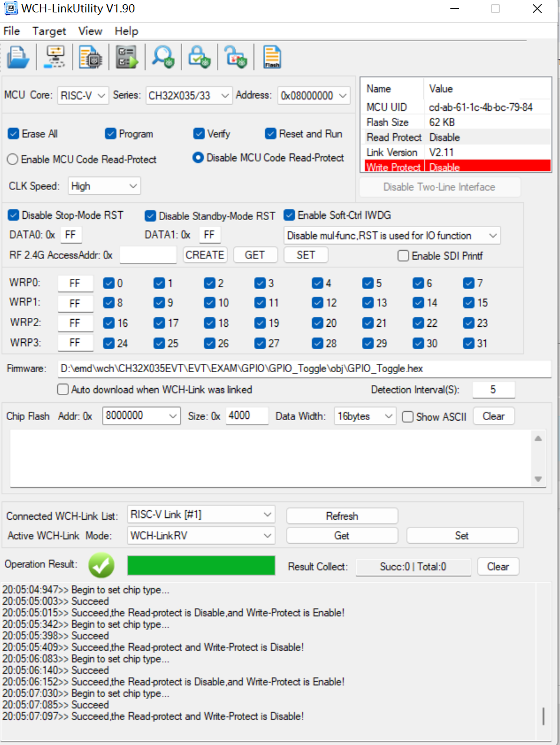560x745 pixels.
Task: Uncheck the Erase All checkbox
Action: pyautogui.click(x=14, y=134)
